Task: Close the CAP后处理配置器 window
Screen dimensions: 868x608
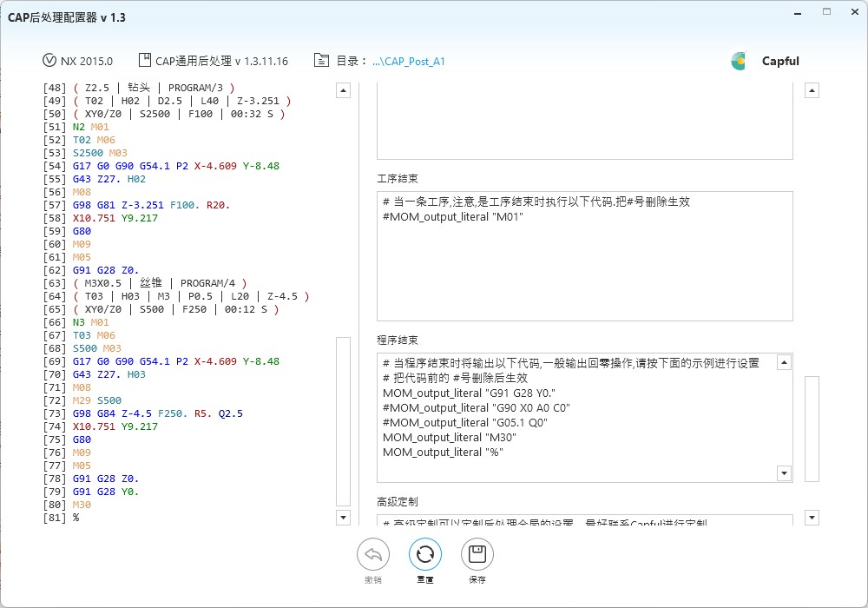Action: [855, 11]
